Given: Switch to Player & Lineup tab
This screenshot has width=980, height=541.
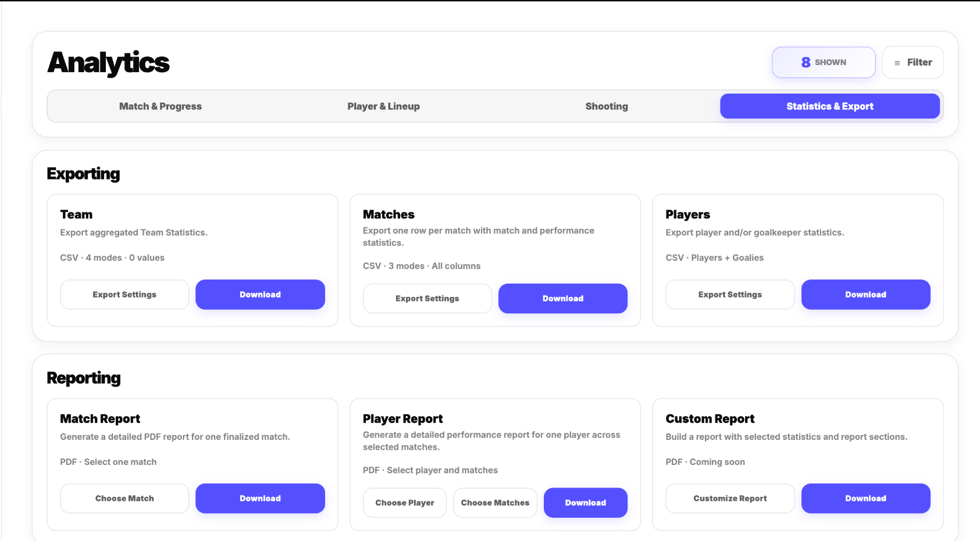Looking at the screenshot, I should 383,106.
